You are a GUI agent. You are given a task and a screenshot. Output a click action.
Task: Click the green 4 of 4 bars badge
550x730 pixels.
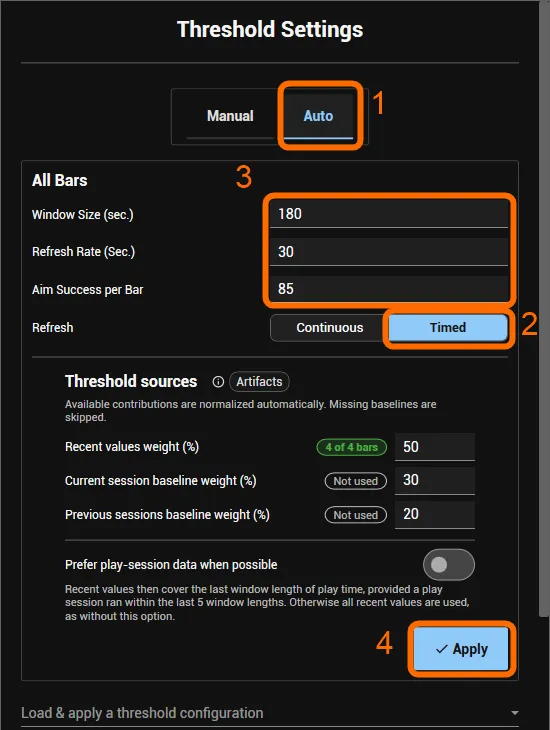(x=352, y=447)
